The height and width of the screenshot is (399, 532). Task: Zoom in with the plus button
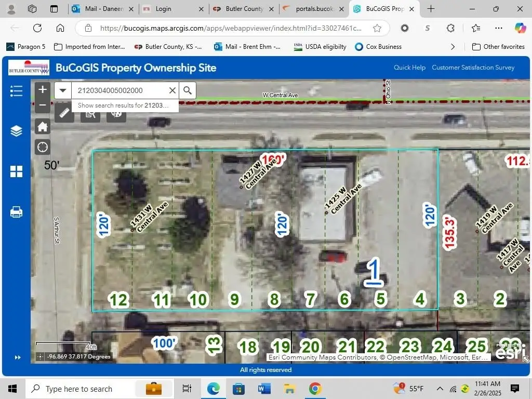click(x=43, y=89)
